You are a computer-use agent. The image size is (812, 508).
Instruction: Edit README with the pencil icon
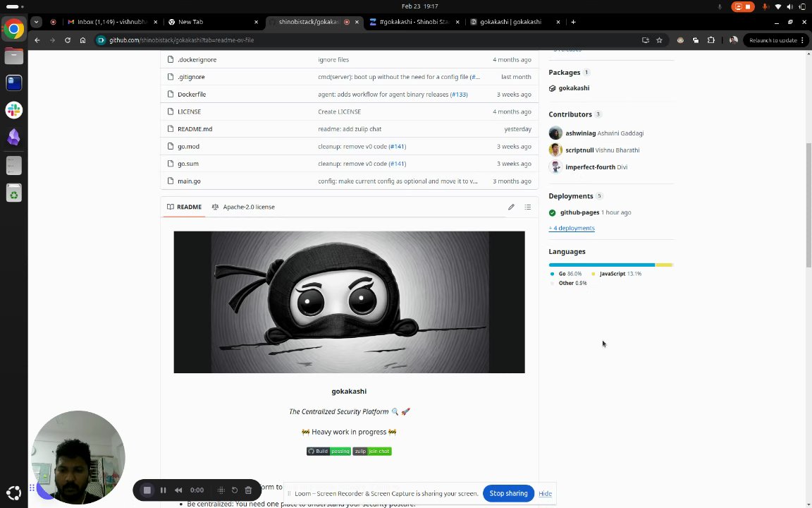(511, 207)
